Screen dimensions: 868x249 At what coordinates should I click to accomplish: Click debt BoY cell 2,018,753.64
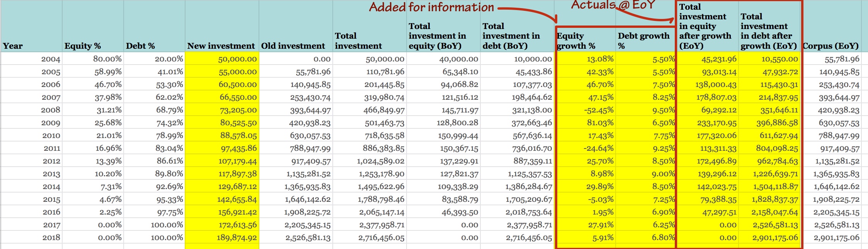(x=517, y=212)
